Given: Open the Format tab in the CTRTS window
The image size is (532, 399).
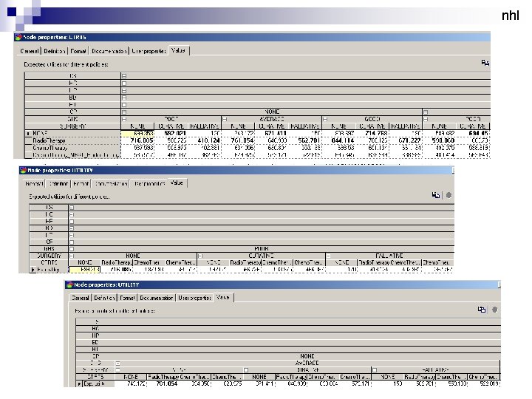Looking at the screenshot, I should [78, 51].
